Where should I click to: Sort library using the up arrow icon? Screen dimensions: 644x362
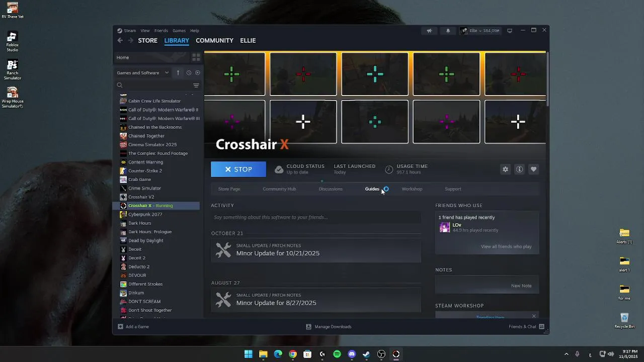tap(178, 72)
